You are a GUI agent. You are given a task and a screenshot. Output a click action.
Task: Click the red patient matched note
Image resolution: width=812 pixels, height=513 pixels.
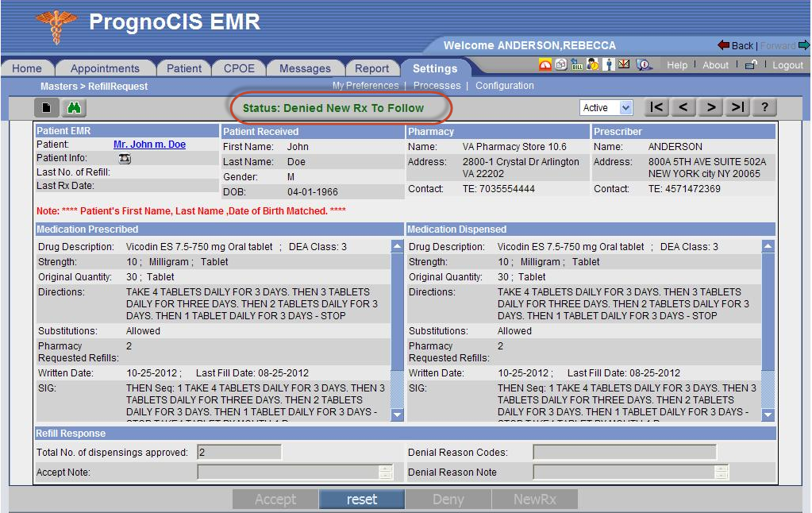click(191, 211)
